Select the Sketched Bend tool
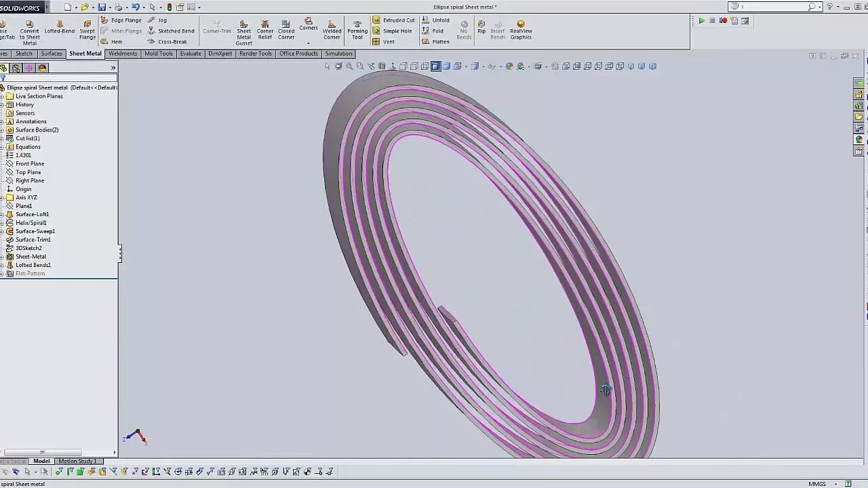This screenshot has width=868, height=488. point(176,30)
